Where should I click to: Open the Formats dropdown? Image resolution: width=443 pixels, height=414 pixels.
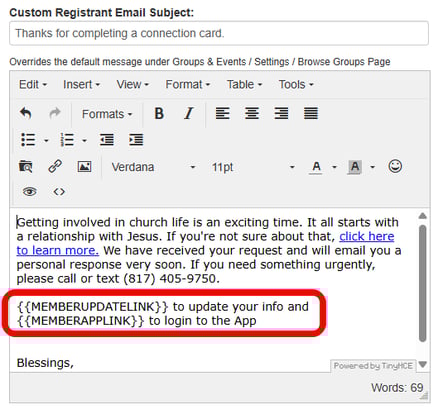point(107,114)
